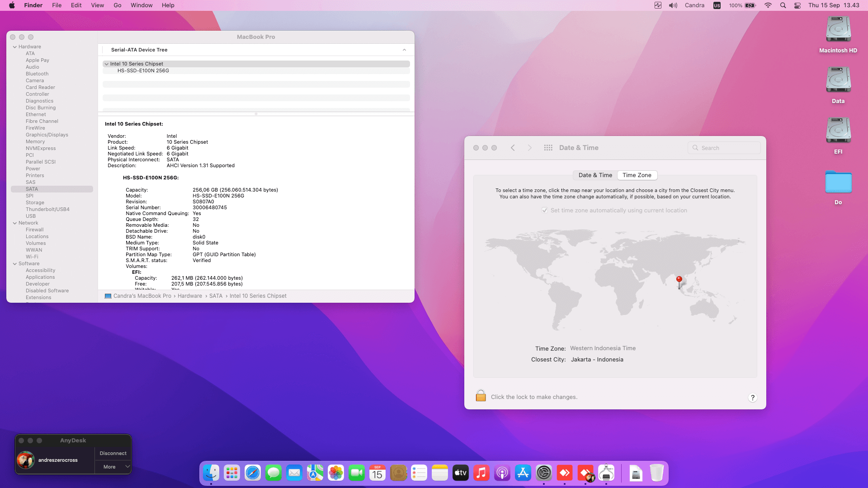Open Apple TV app in the Dock
The height and width of the screenshot is (488, 868).
click(x=461, y=473)
